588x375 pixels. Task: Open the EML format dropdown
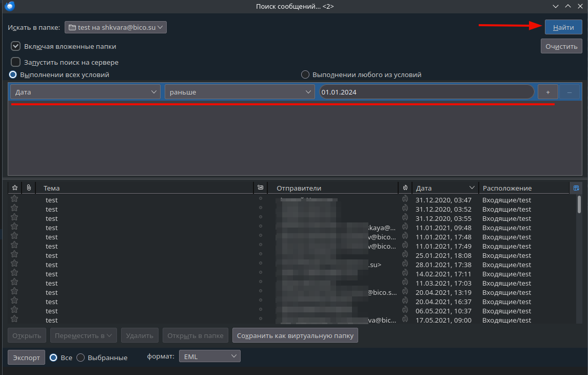(210, 356)
